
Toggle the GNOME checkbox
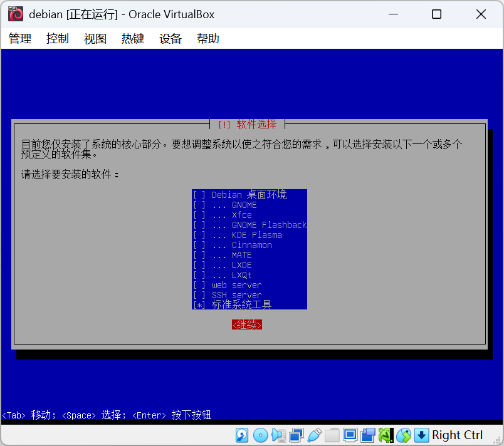[199, 205]
